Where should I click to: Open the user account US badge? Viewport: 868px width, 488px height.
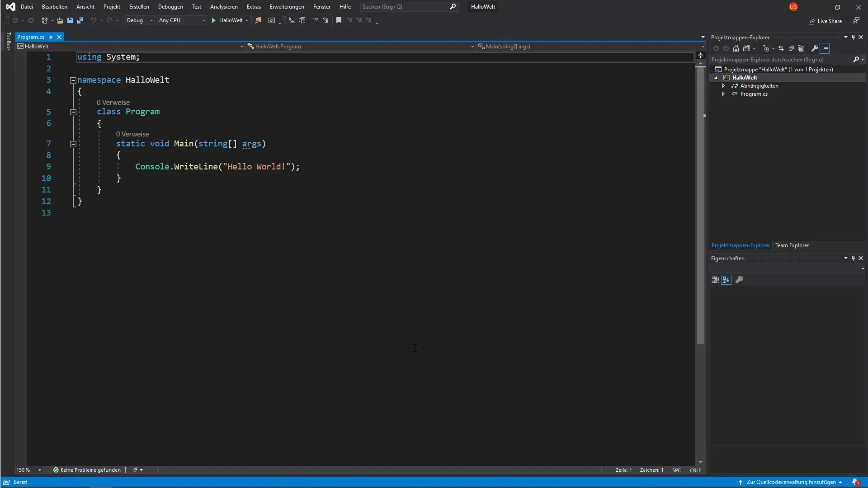pos(793,7)
